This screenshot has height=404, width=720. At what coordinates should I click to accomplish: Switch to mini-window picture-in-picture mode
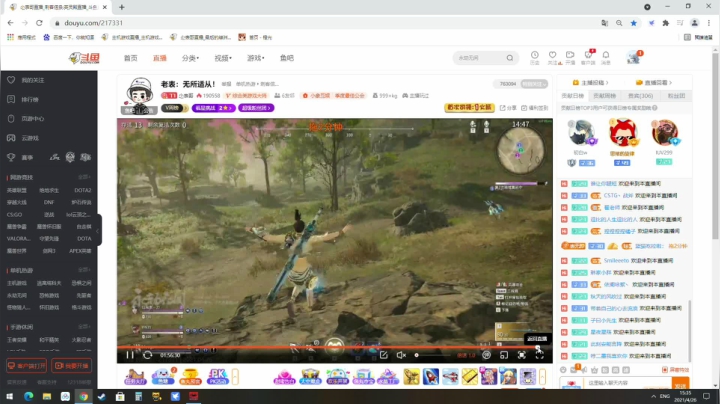(504, 355)
